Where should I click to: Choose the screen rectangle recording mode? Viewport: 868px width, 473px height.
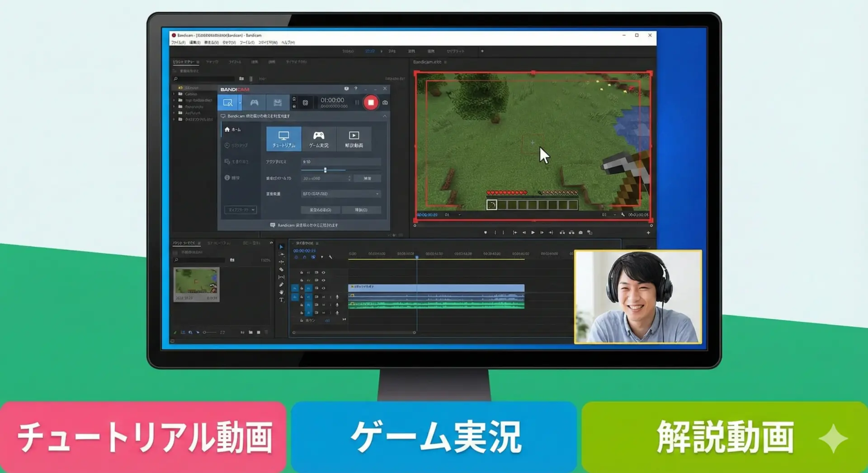228,103
